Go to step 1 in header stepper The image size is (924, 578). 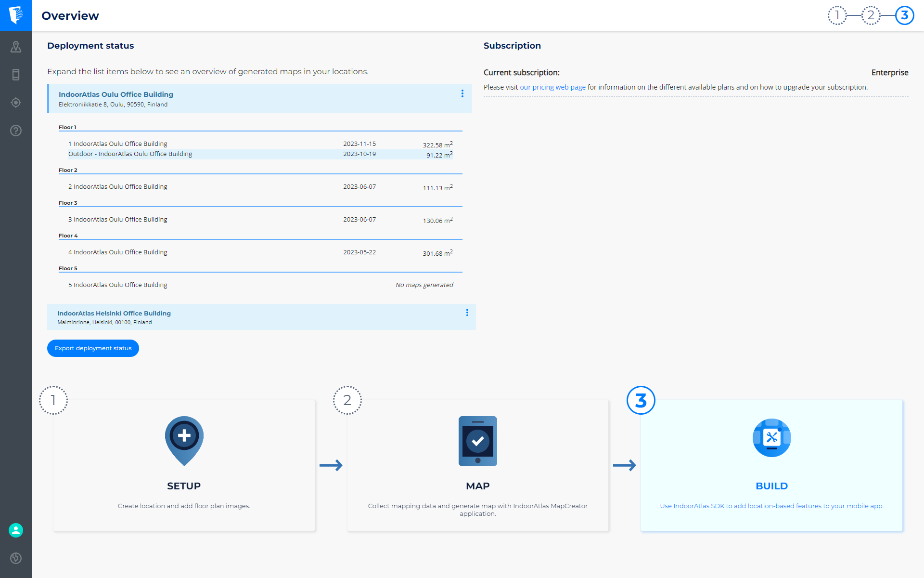coord(837,15)
